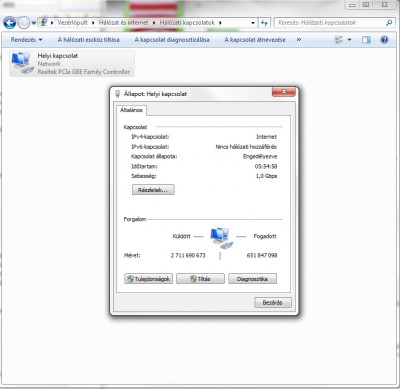Image resolution: width=400 pixels, height=389 pixels.
Task: Click the network folder icon in address bar
Action: (43, 23)
